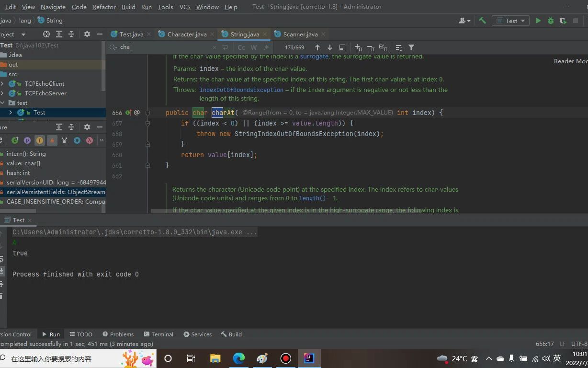
Task: Open Project panel settings gear
Action: (x=87, y=34)
